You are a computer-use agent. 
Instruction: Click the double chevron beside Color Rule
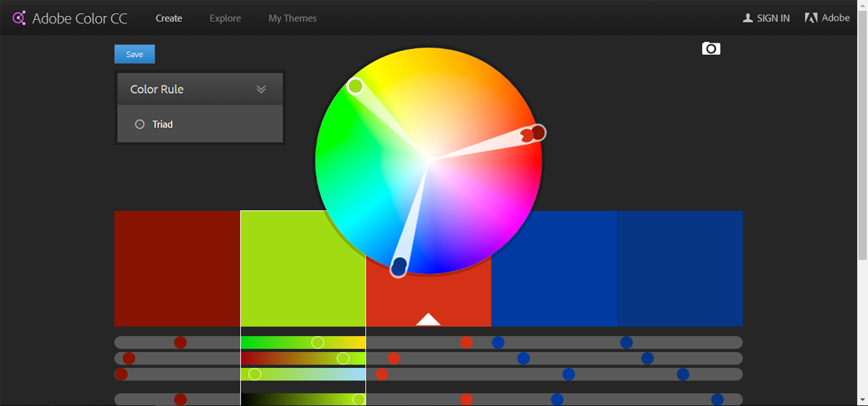tap(261, 89)
